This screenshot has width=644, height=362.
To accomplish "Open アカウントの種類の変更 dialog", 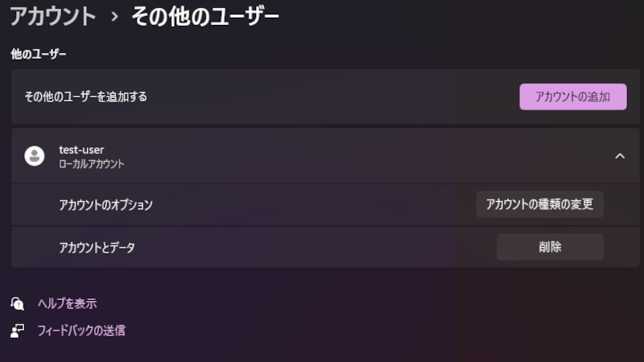I will click(539, 204).
